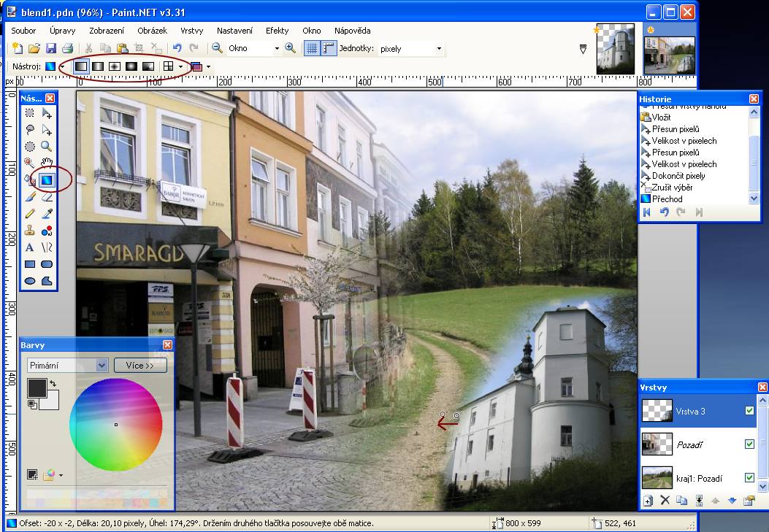
Task: Click the Více >> button
Action: (140, 366)
